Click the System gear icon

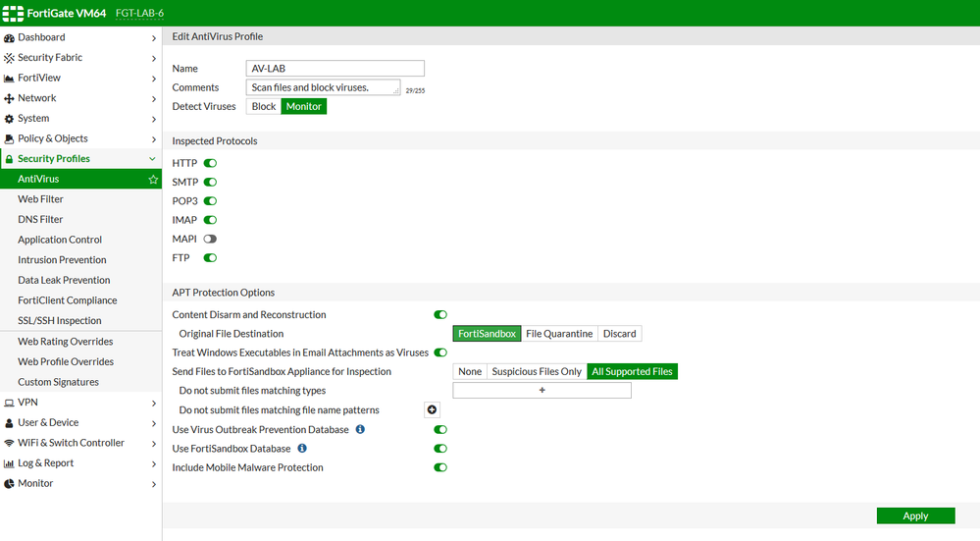pyautogui.click(x=9, y=119)
